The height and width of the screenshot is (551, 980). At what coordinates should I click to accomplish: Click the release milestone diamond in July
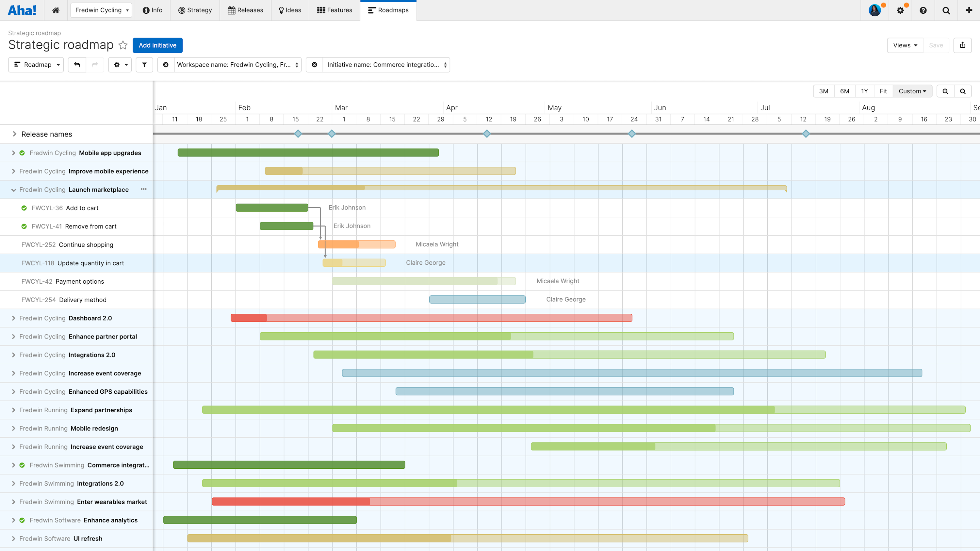pos(806,134)
